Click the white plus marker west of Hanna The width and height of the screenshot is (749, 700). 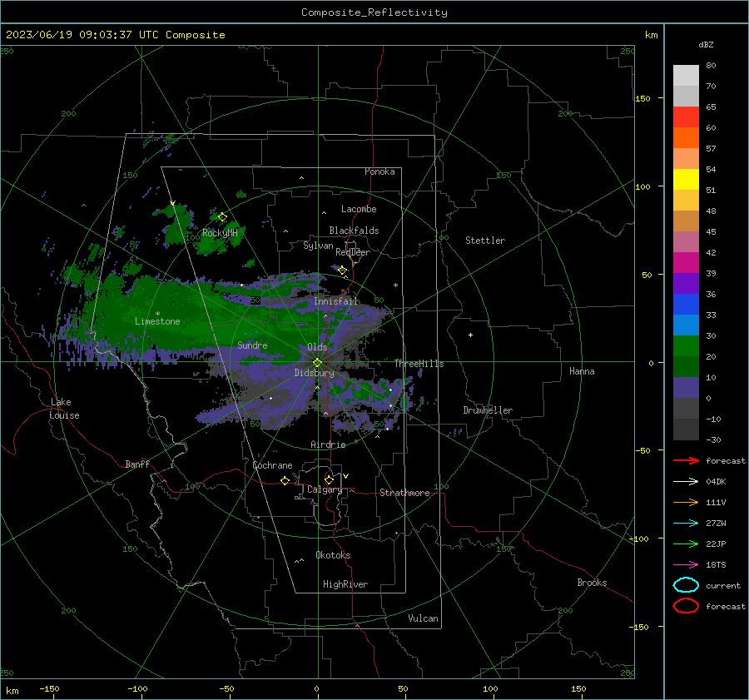coord(470,335)
